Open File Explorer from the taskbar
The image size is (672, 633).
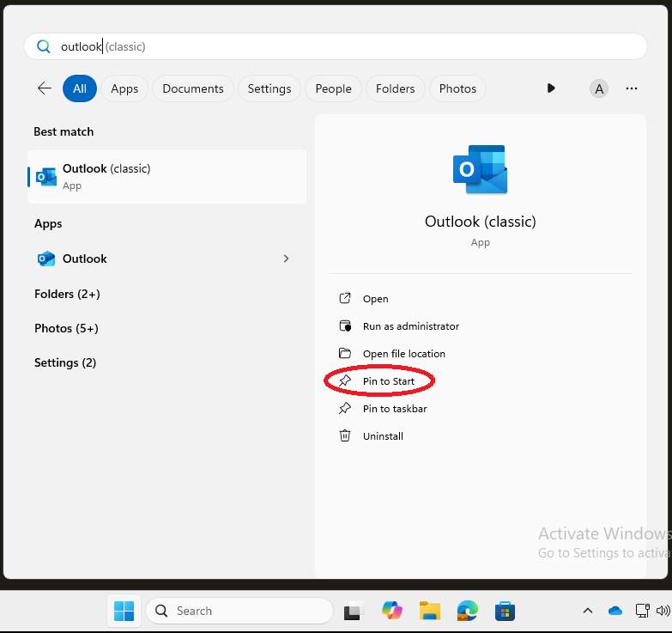tap(430, 611)
